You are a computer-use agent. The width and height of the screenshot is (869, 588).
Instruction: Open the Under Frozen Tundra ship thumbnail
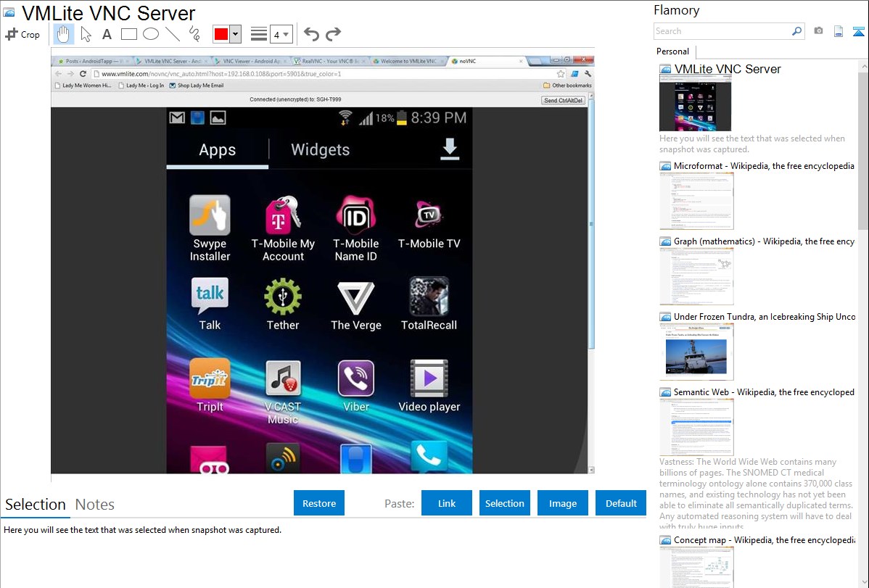696,352
